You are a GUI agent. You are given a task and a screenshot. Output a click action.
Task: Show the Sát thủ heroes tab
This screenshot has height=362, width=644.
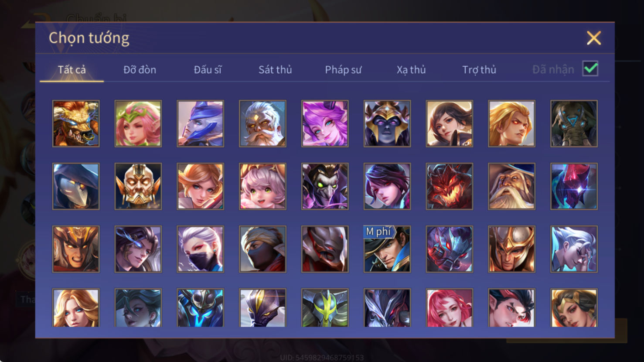[275, 70]
